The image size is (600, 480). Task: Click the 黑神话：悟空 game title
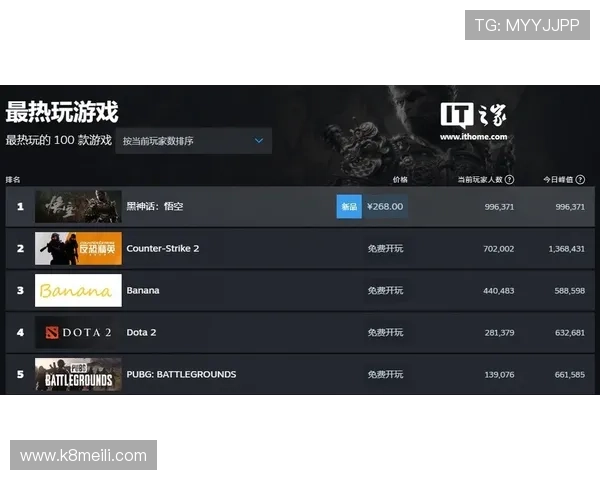155,206
